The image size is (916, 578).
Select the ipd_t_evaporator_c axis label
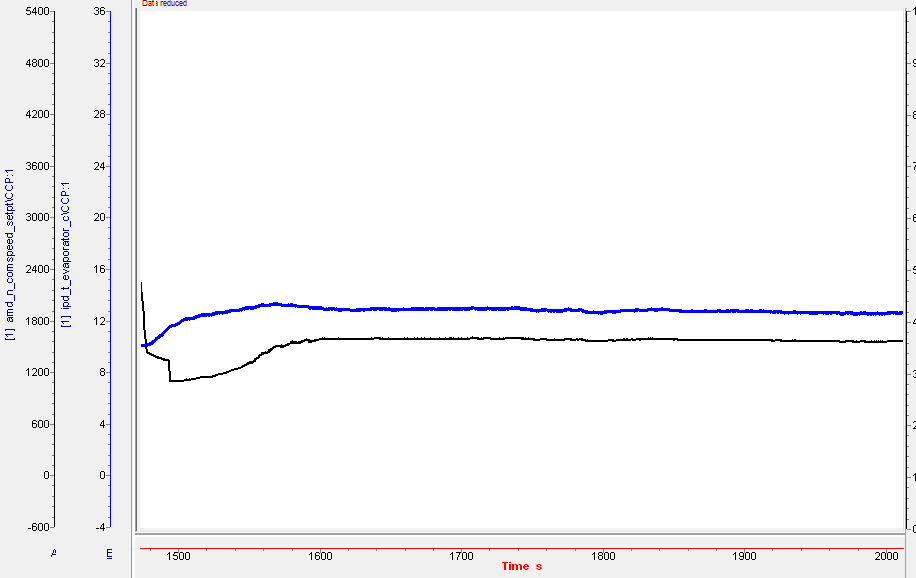click(66, 254)
